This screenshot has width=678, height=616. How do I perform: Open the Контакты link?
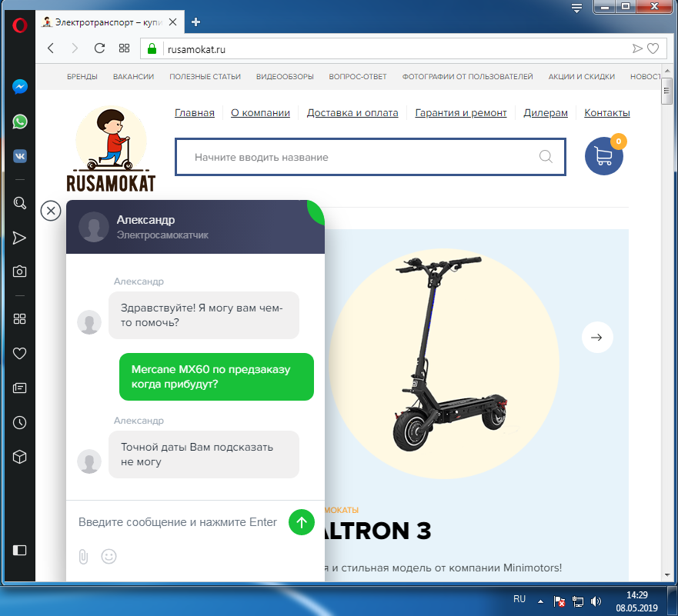point(607,113)
